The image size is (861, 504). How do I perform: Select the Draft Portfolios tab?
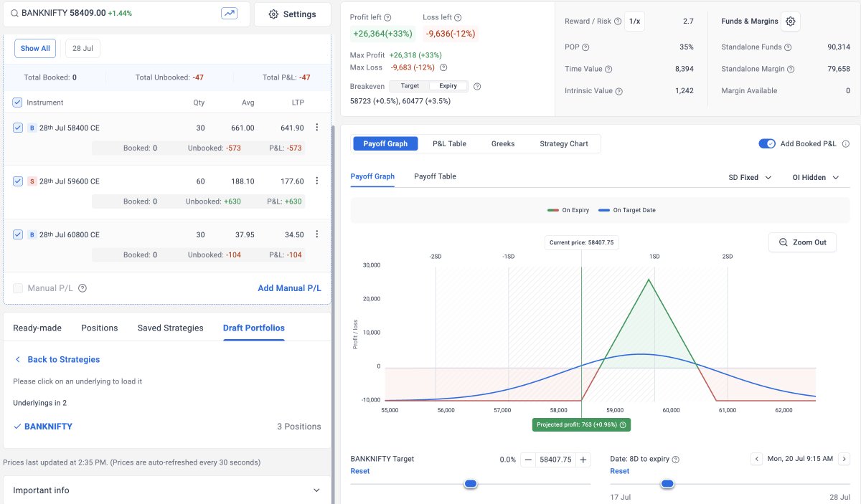(x=254, y=328)
